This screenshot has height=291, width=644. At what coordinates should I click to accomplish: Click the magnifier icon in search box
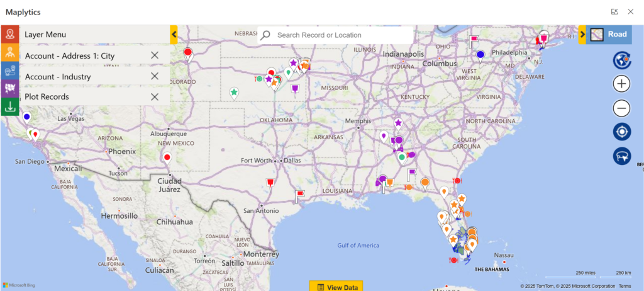click(265, 35)
